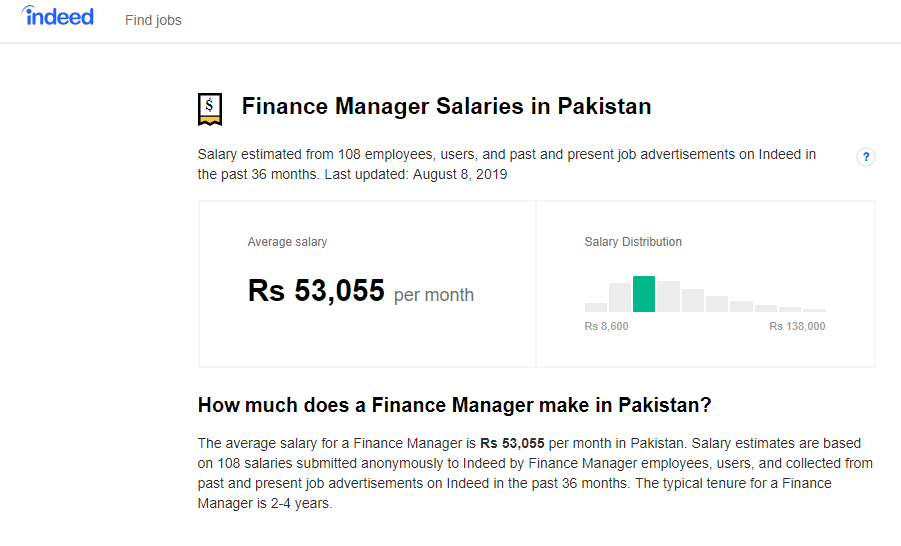901x546 pixels.
Task: Click the bold Rs 53,055 in the paragraph
Action: click(512, 443)
